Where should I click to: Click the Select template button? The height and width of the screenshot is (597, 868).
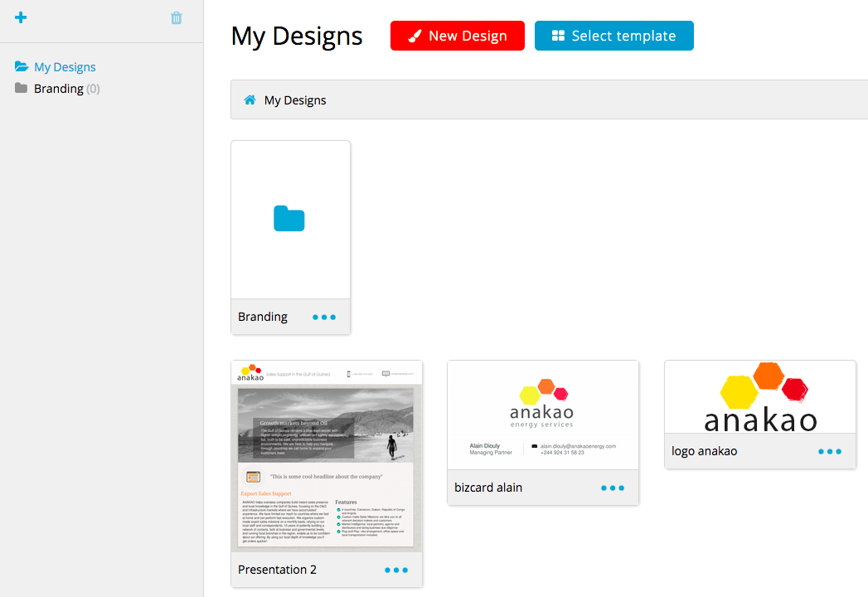pyautogui.click(x=613, y=36)
